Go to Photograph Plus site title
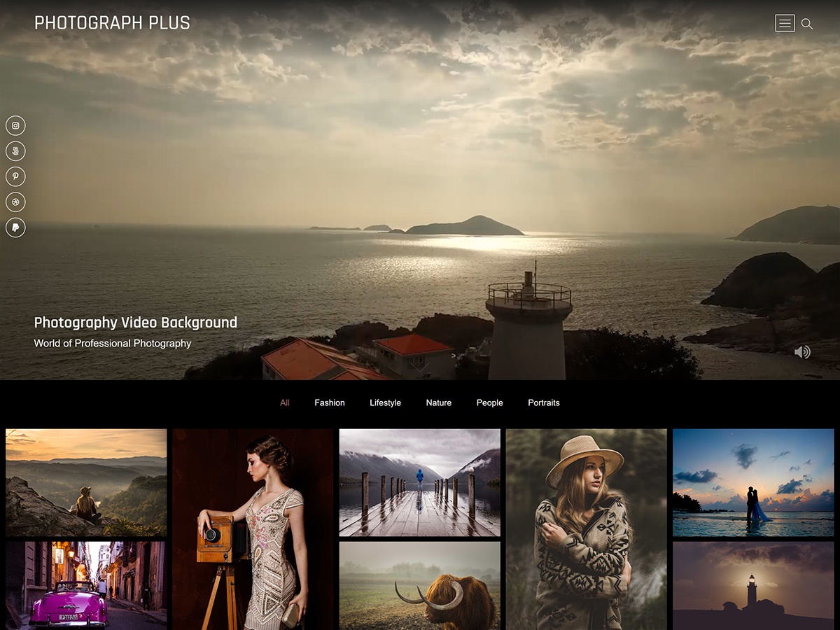 112,23
